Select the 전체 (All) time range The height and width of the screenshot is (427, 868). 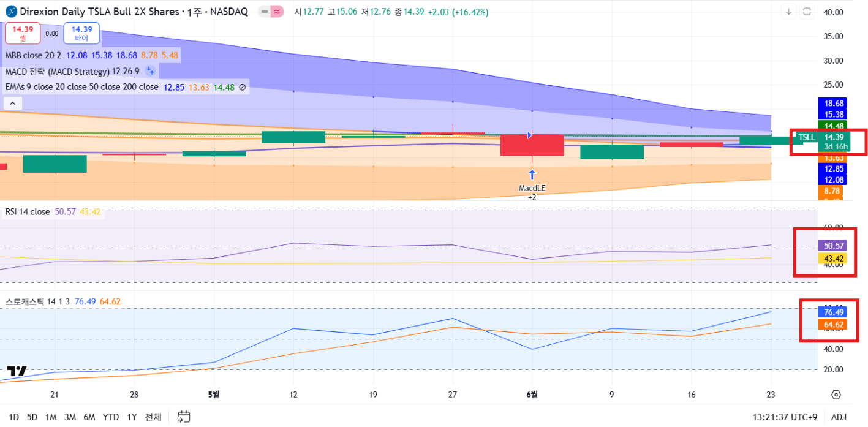(153, 417)
